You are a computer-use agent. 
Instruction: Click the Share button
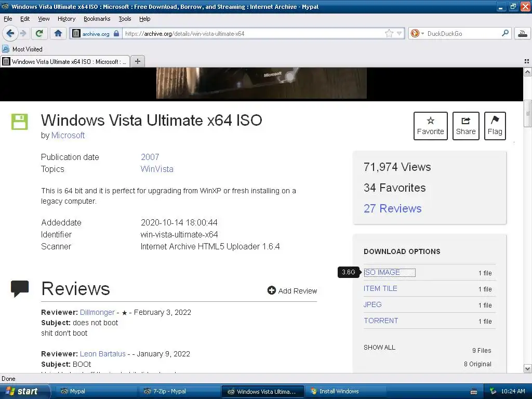point(465,126)
